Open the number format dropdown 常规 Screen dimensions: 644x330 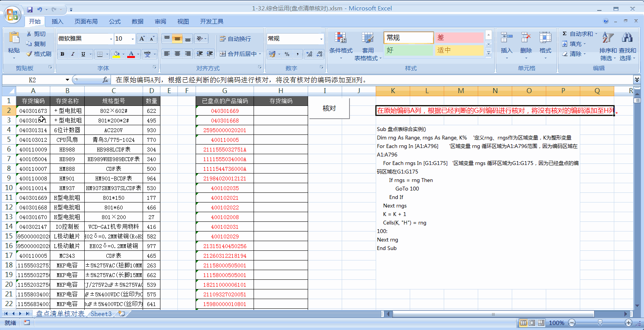321,39
